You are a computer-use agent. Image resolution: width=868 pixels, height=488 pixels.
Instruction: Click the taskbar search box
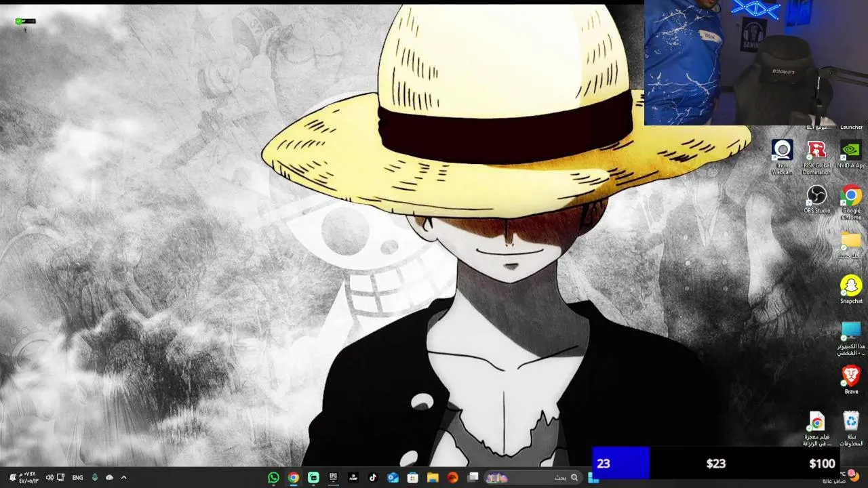533,477
